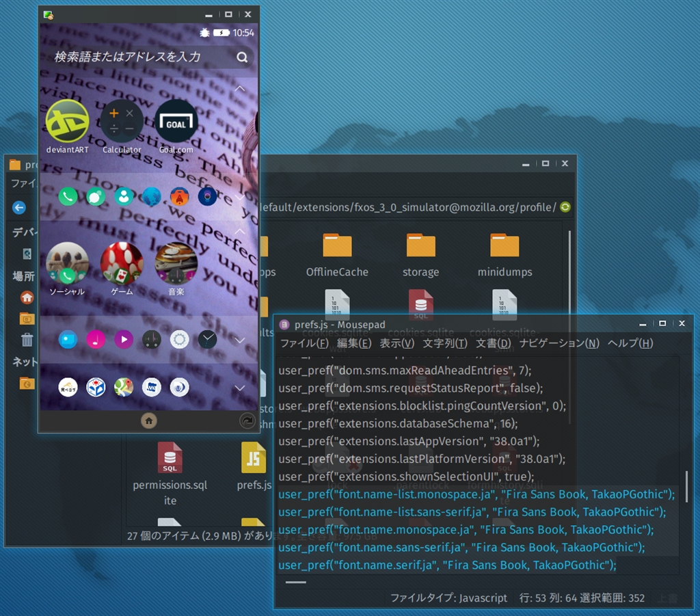Open the Camera lens icon
Viewport: 700px width, 616px height.
208,196
